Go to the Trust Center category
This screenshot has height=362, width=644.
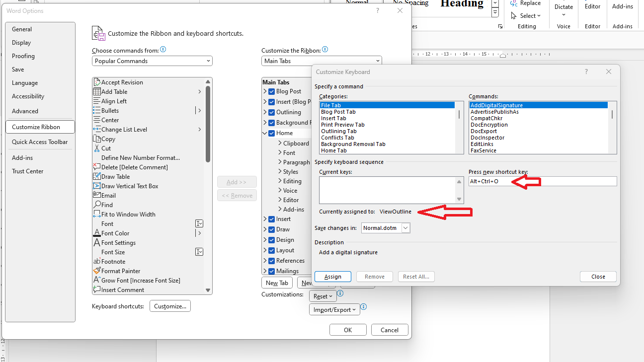coord(40,171)
